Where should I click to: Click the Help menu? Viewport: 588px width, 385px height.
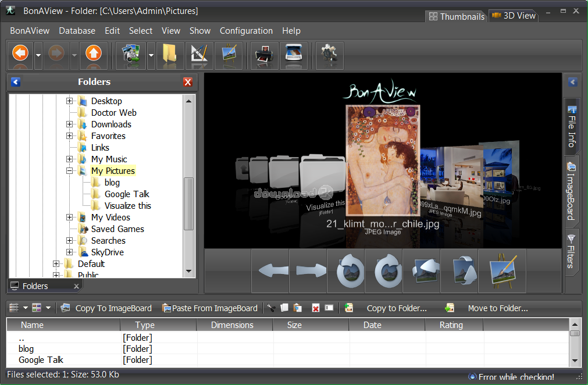click(291, 31)
